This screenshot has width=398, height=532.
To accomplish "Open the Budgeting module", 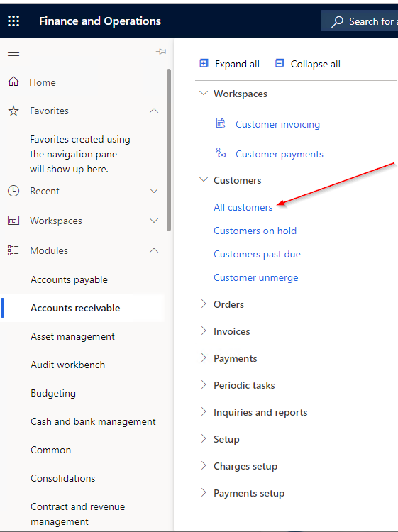I will coord(53,393).
